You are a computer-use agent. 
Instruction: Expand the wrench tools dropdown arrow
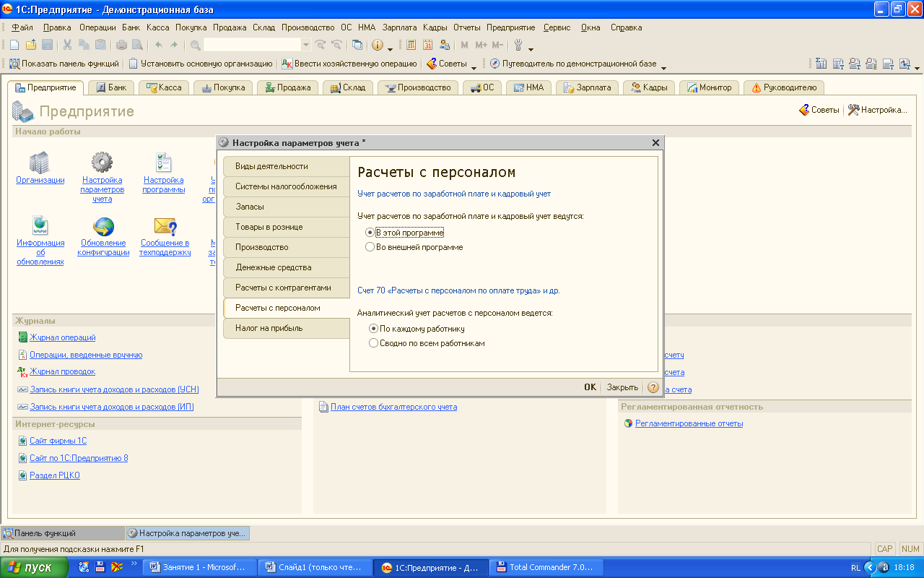531,48
